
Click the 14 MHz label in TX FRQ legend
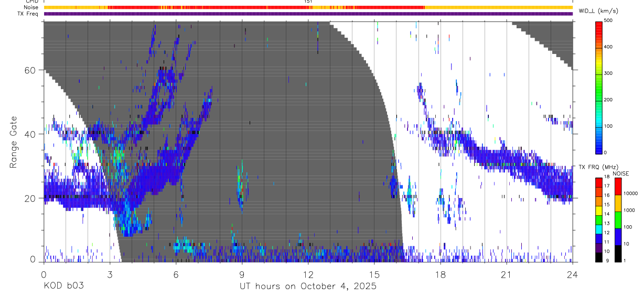[x=608, y=214]
